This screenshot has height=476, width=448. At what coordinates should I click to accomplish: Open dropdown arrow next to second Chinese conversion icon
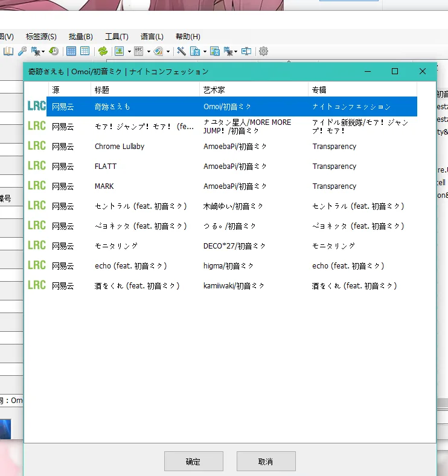[235, 52]
